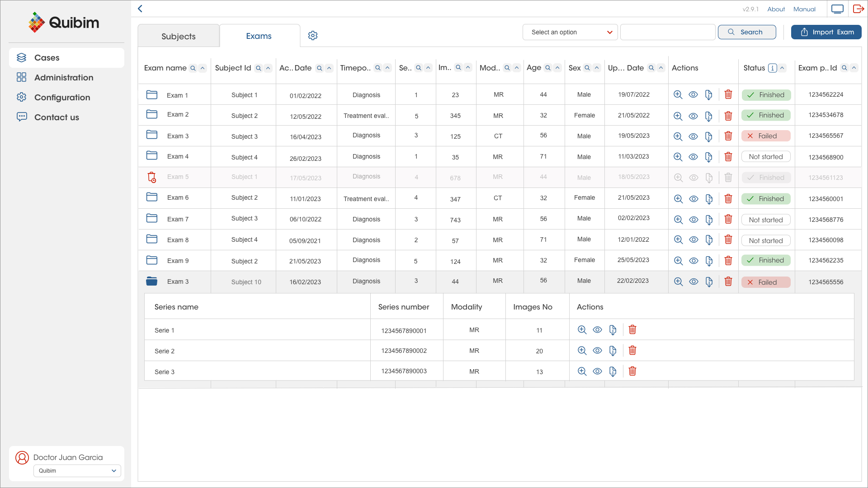Image resolution: width=868 pixels, height=488 pixels.
Task: Click the eye icon for Exam 4
Action: point(693,157)
